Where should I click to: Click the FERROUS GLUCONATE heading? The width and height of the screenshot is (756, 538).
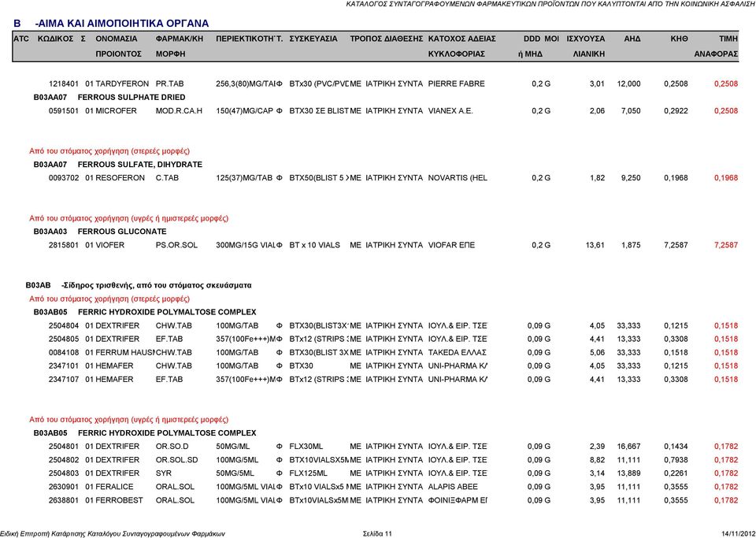click(122, 232)
